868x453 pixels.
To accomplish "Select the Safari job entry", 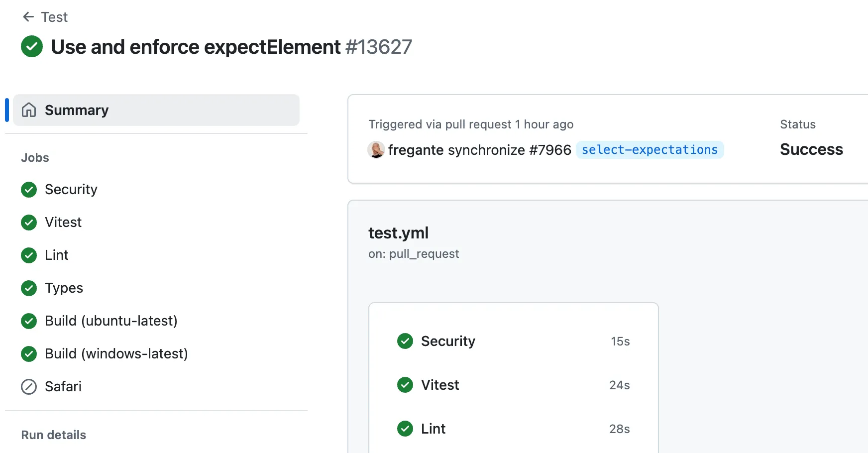I will 63,387.
